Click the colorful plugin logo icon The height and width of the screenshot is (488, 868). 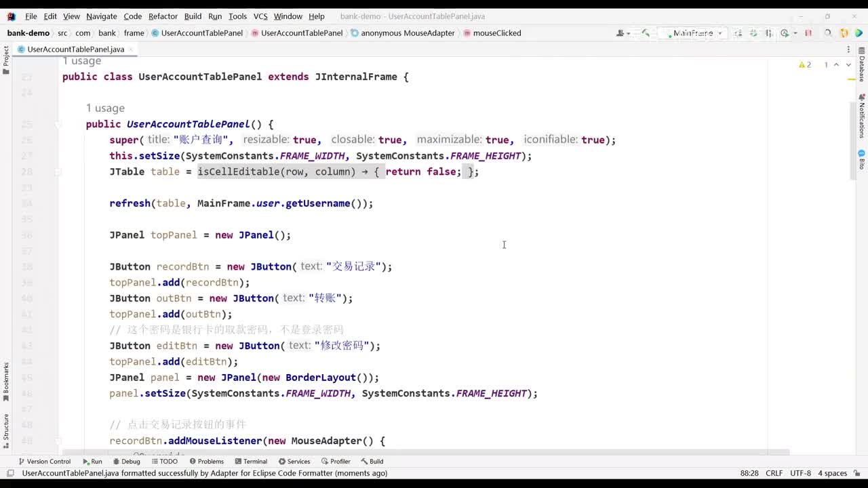(x=859, y=33)
